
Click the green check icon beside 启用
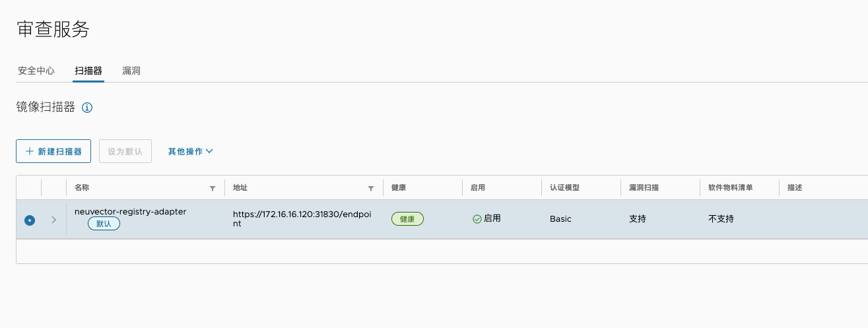[477, 219]
